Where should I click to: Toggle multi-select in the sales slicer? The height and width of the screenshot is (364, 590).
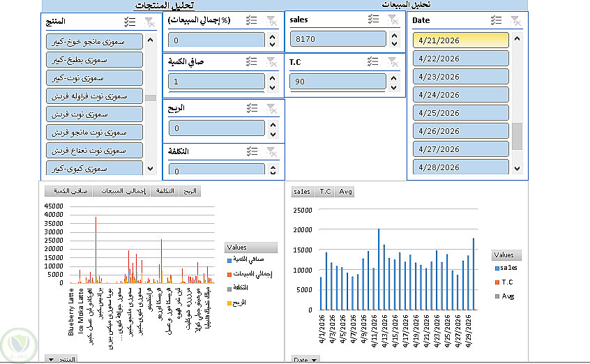[x=373, y=20]
